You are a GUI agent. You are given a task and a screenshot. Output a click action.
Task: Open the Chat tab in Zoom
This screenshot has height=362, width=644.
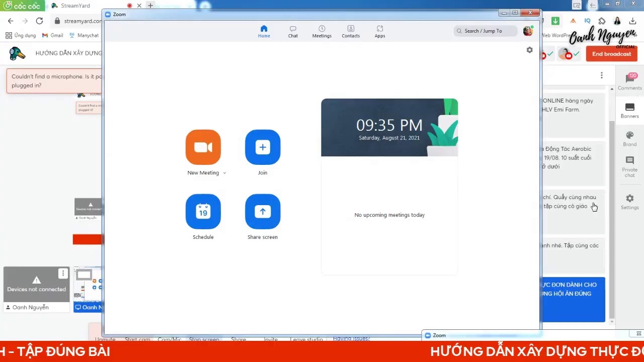coord(293,32)
